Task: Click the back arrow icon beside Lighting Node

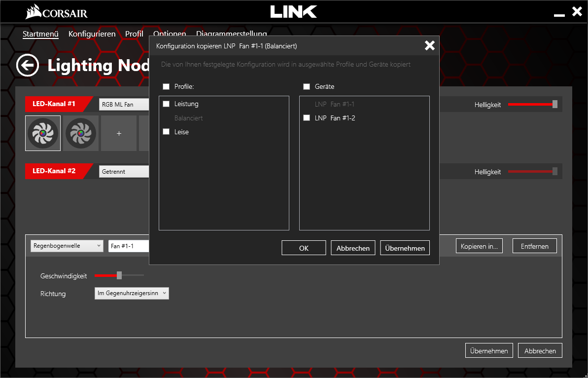Action: 28,65
